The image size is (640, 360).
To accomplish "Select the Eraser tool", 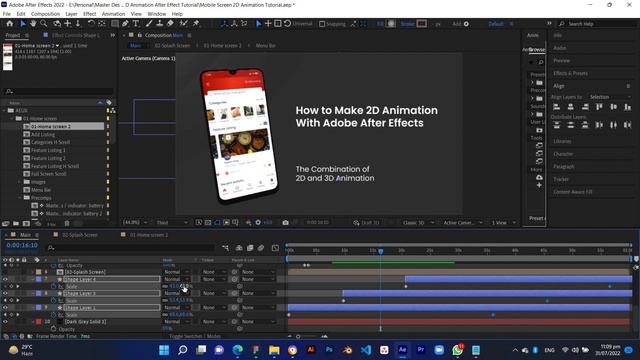I will (x=170, y=24).
